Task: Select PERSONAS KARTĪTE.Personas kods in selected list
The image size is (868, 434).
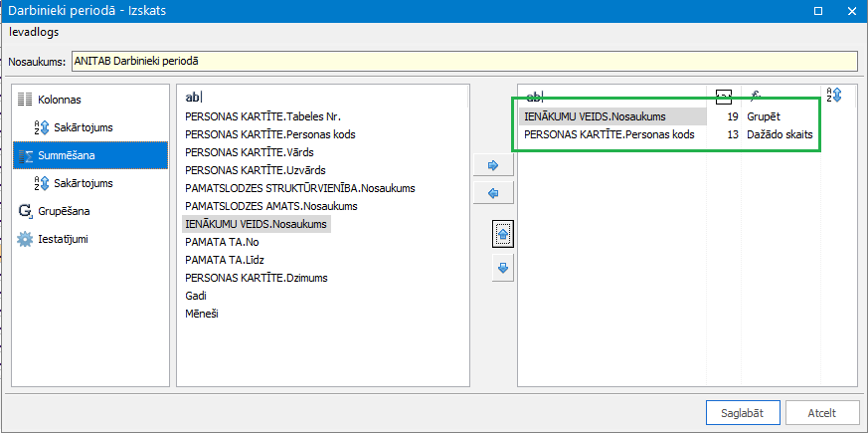Action: tap(608, 134)
